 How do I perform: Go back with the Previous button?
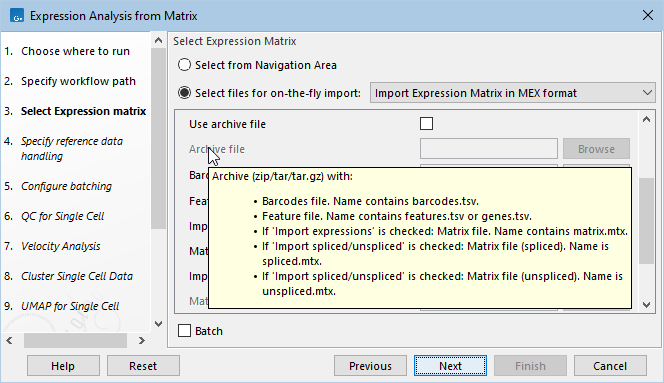pyautogui.click(x=370, y=366)
